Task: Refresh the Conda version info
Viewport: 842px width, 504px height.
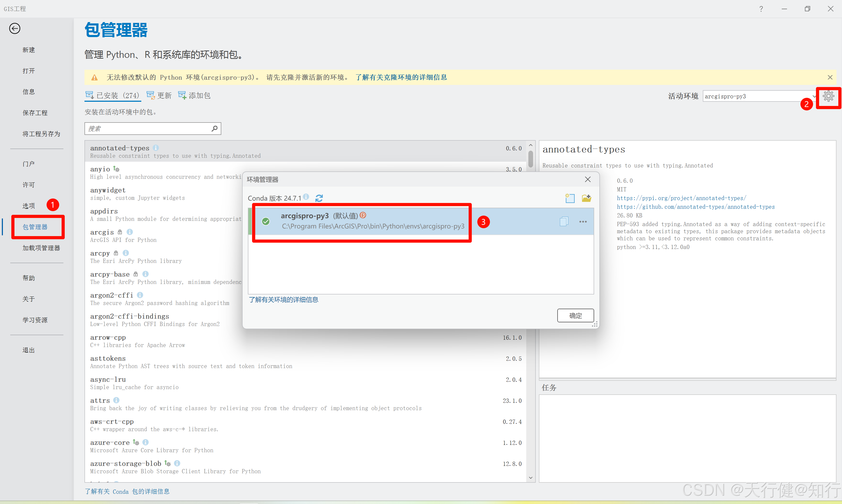Action: tap(319, 198)
